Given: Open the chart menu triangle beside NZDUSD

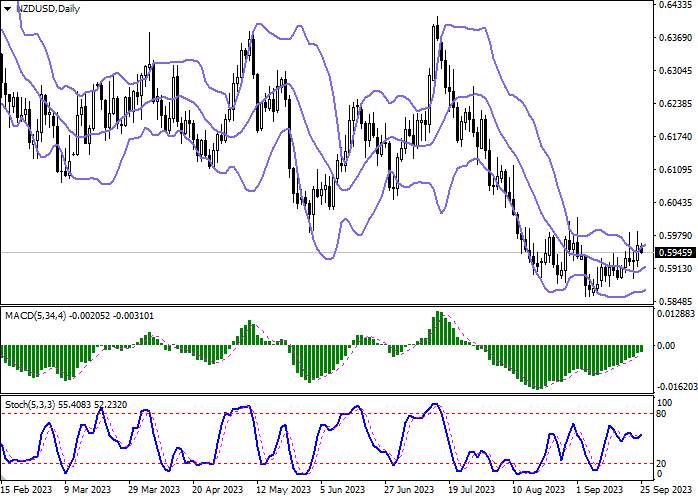Looking at the screenshot, I should [x=8, y=8].
